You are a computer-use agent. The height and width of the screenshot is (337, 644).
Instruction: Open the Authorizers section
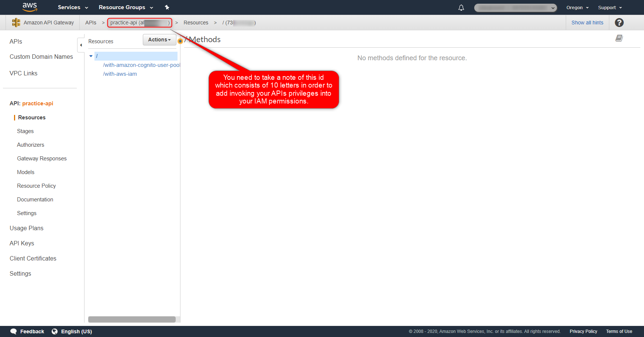coord(31,145)
